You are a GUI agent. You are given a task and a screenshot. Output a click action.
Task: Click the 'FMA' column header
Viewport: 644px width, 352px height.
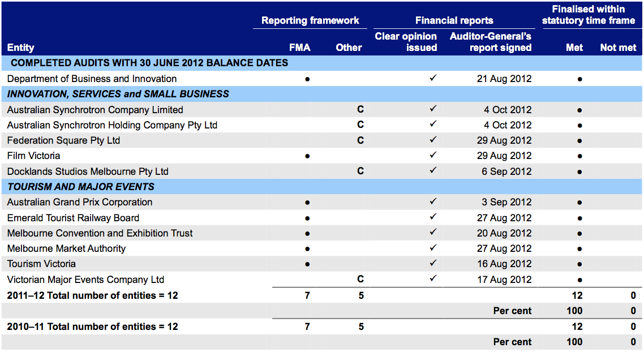[x=300, y=48]
